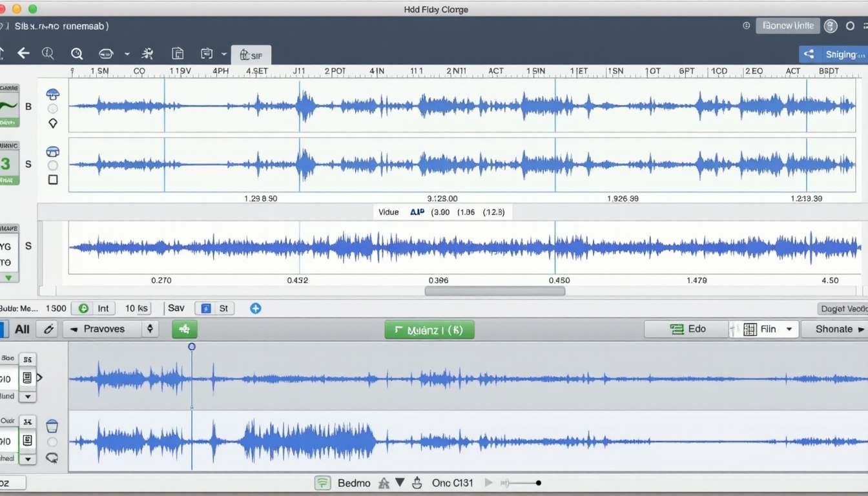The height and width of the screenshot is (496, 868).
Task: Click the notes icon on the bottom track
Action: (x=27, y=440)
